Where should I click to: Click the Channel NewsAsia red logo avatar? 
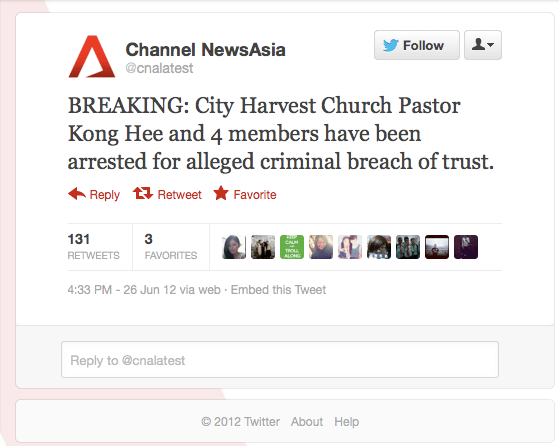[92, 56]
